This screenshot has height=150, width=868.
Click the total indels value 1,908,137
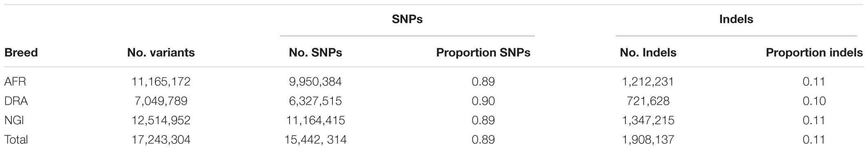648,140
